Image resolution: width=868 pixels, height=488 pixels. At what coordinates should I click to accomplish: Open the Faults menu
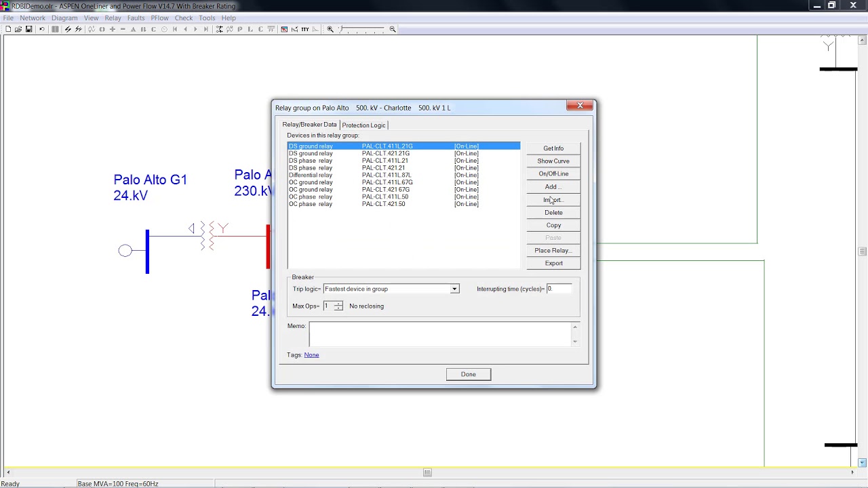point(136,18)
